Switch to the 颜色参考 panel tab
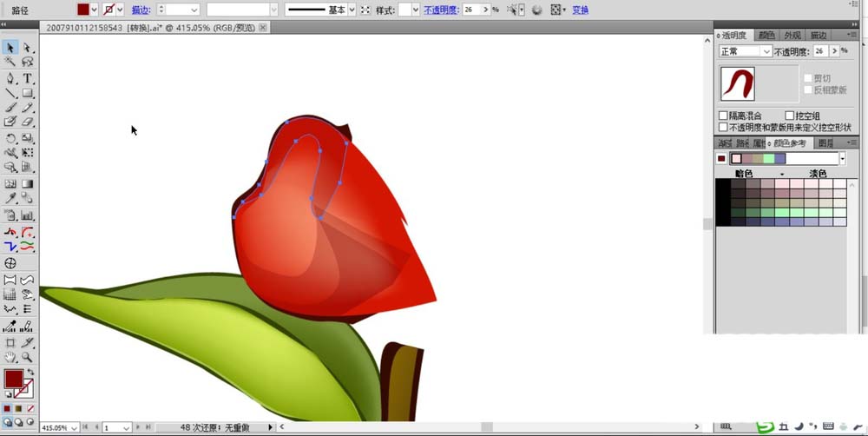 point(790,143)
